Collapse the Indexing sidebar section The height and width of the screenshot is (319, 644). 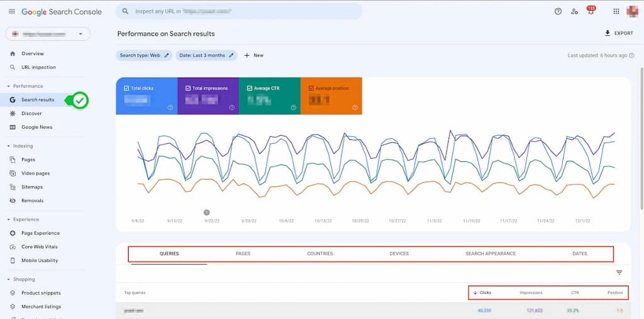pos(9,146)
